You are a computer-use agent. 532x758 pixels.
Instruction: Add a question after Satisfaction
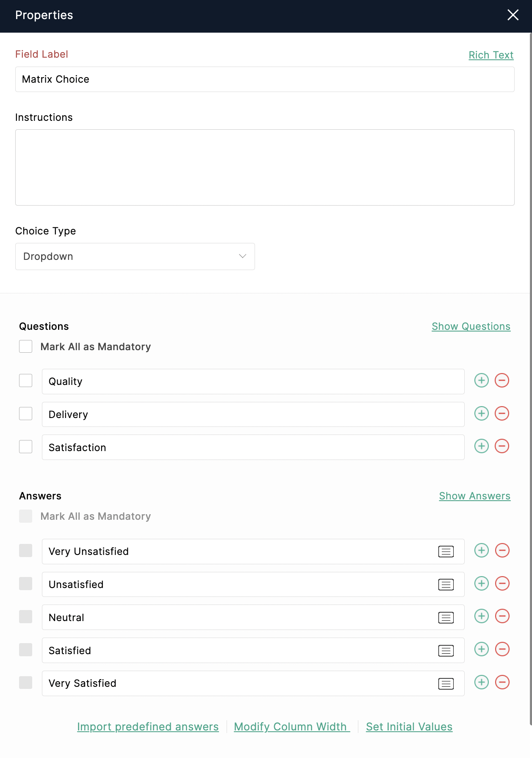tap(481, 446)
